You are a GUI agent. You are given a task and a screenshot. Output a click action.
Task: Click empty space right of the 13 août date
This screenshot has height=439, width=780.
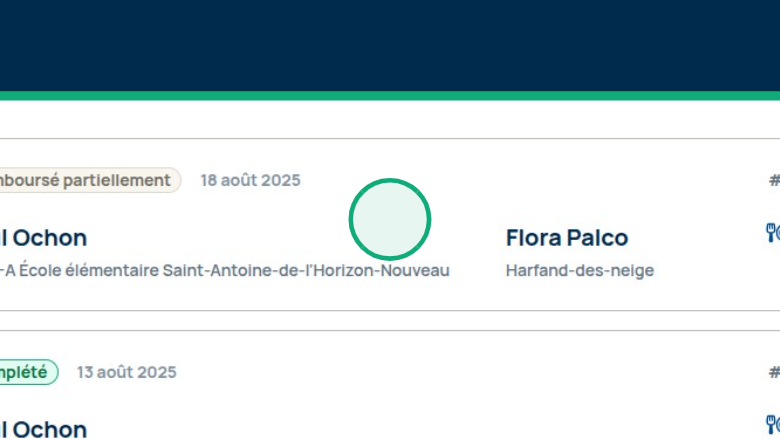click(x=450, y=372)
